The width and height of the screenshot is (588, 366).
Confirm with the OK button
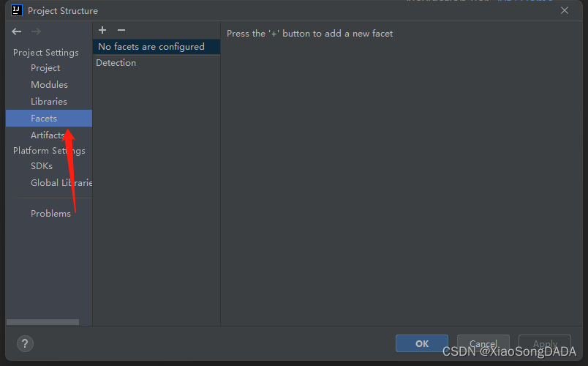point(422,343)
